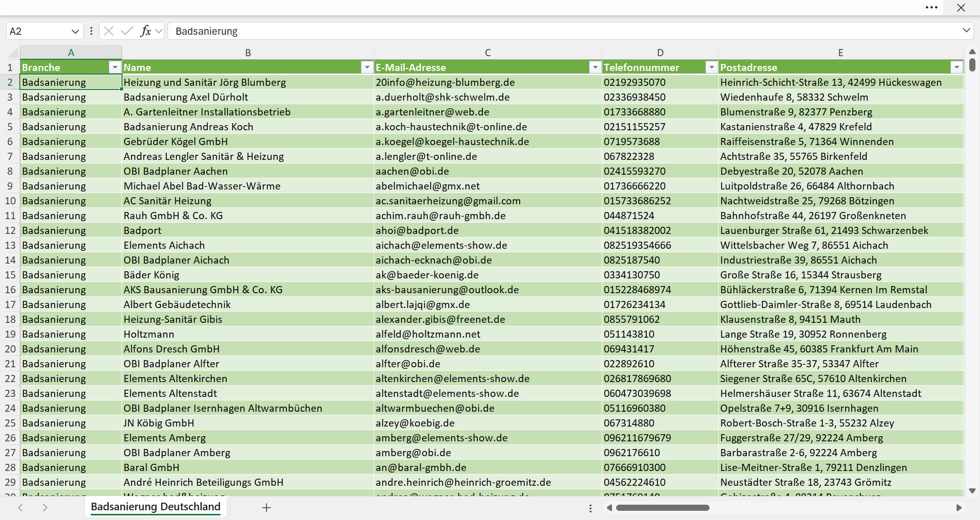Select phone number 015733686252
The width and height of the screenshot is (980, 520).
pos(660,201)
